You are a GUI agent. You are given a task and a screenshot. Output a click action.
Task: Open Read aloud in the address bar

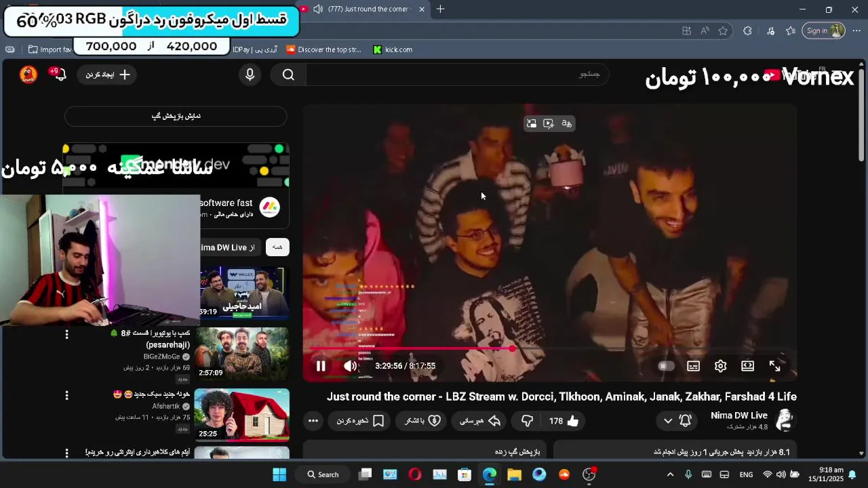705,30
